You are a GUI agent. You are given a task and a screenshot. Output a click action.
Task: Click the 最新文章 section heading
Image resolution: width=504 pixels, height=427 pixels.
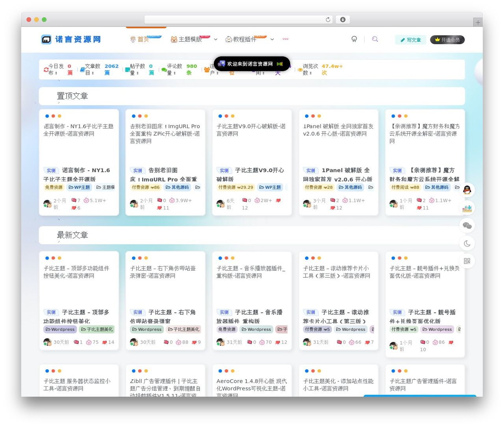pos(72,235)
